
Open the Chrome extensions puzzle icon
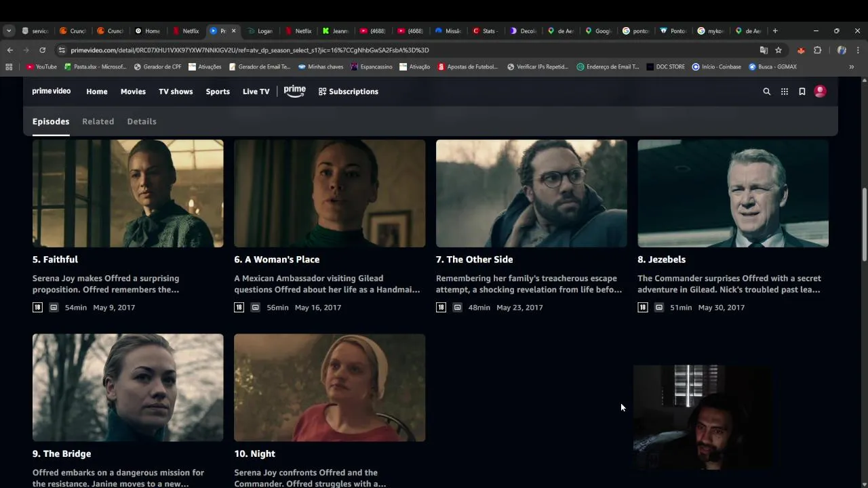pos(817,50)
